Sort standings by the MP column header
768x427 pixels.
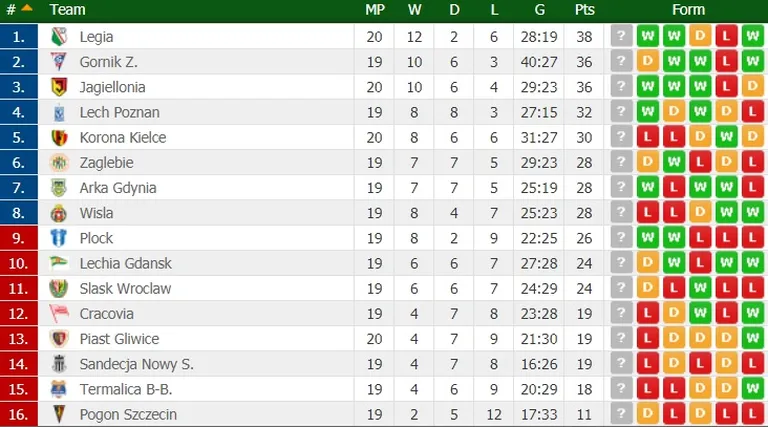coord(375,10)
